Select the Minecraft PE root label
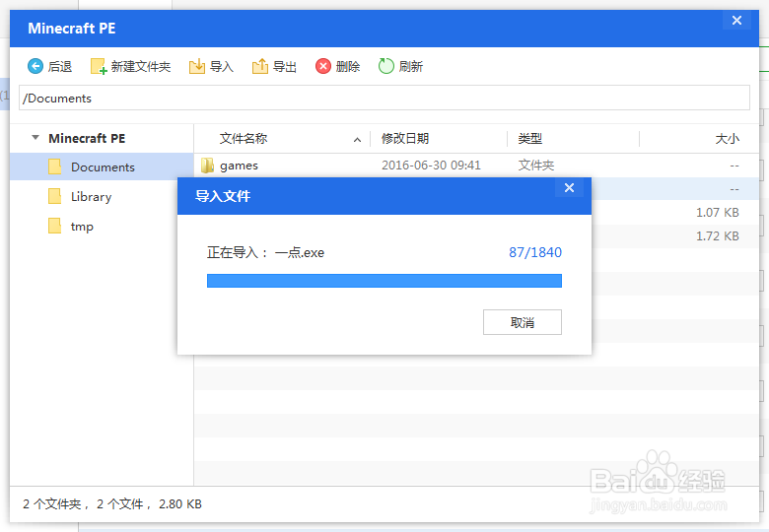 coord(87,138)
